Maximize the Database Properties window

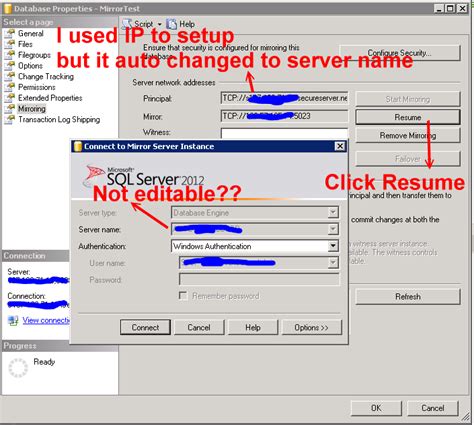tap(450, 8)
